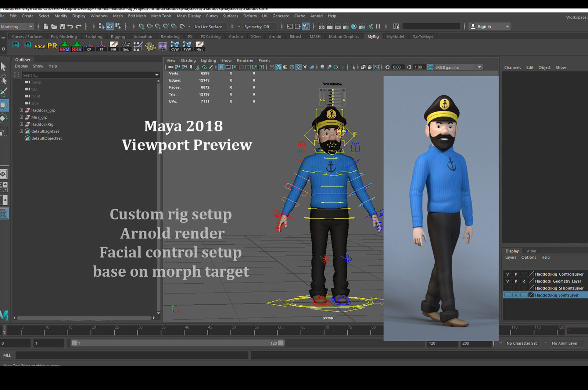Screen dimensions: 588x390
Task: Toggle film gate in the viewport toolbar
Action: pyautogui.click(x=228, y=67)
